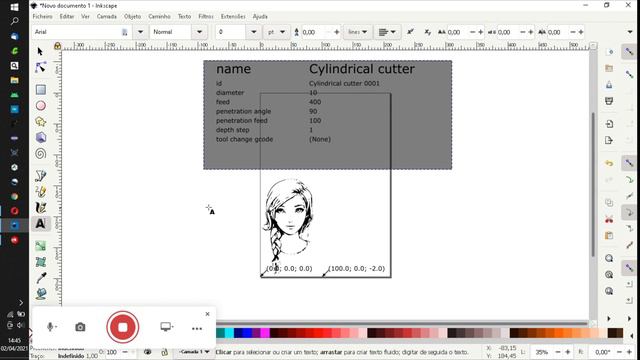Select the Node editing tool
This screenshot has width=640, height=360.
tap(40, 67)
